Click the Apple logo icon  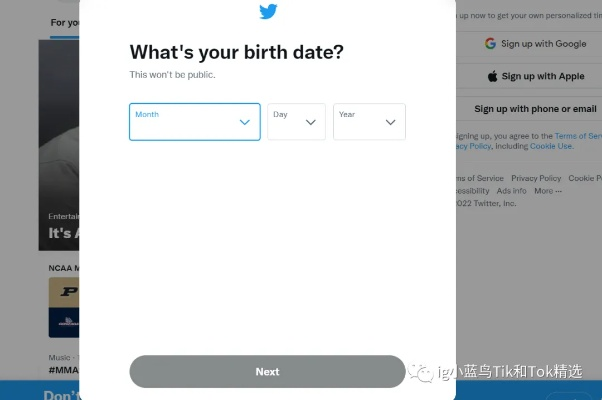[x=493, y=76]
